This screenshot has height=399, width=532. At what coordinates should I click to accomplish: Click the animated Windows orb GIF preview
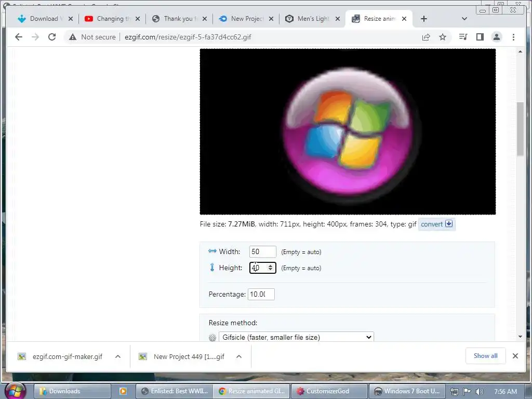[x=348, y=131]
